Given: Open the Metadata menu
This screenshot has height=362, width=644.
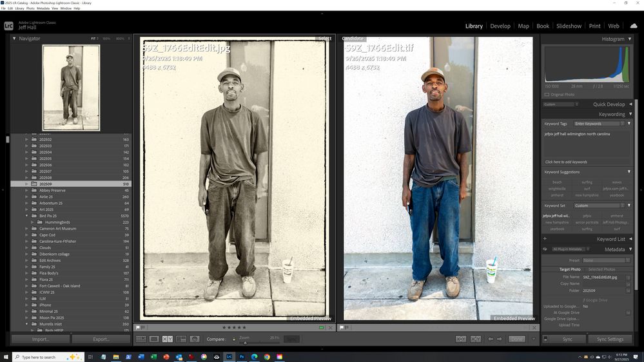Looking at the screenshot, I should [x=43, y=8].
